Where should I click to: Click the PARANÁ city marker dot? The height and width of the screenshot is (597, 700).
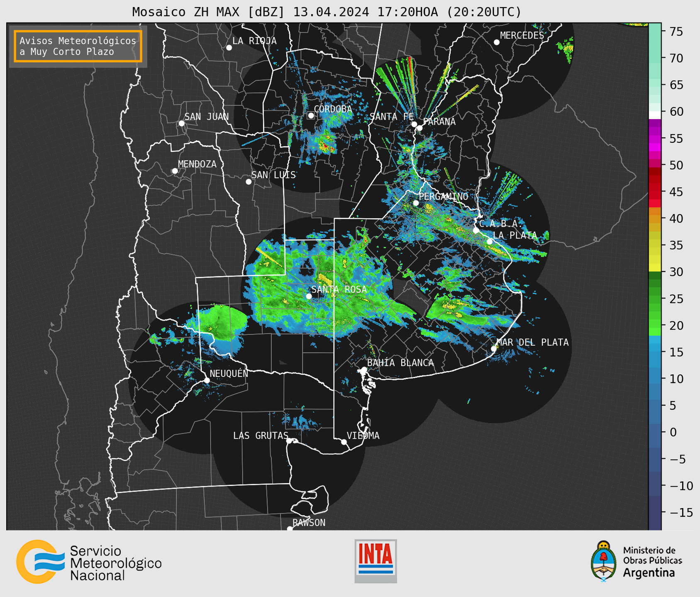(420, 128)
